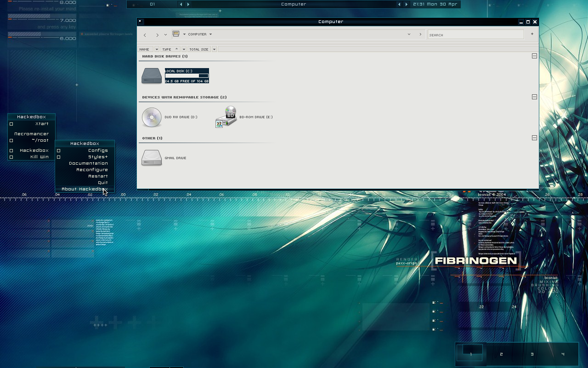Collapse the Hard Disk Drives group
The image size is (588, 368).
click(534, 56)
